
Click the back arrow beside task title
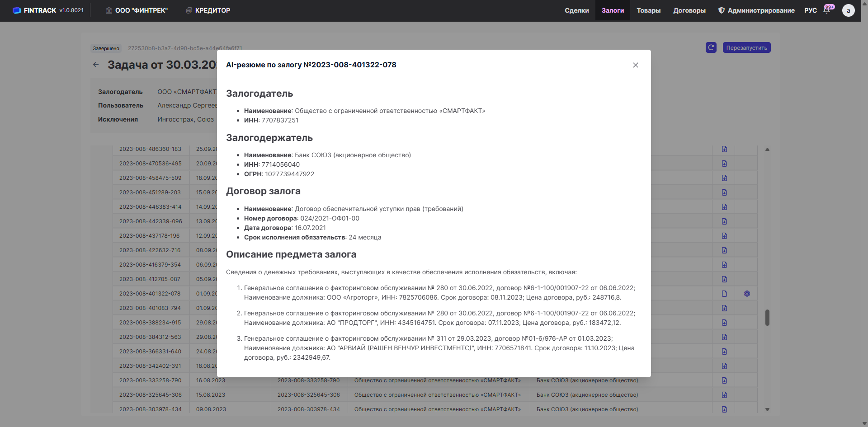tap(96, 65)
